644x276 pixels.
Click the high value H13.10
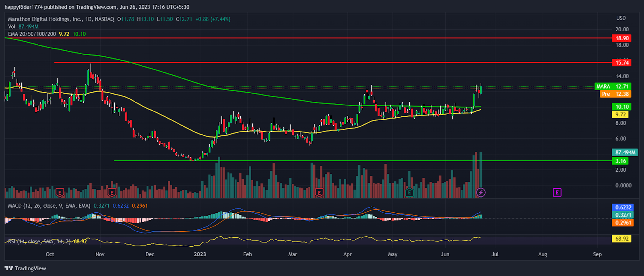pyautogui.click(x=145, y=19)
